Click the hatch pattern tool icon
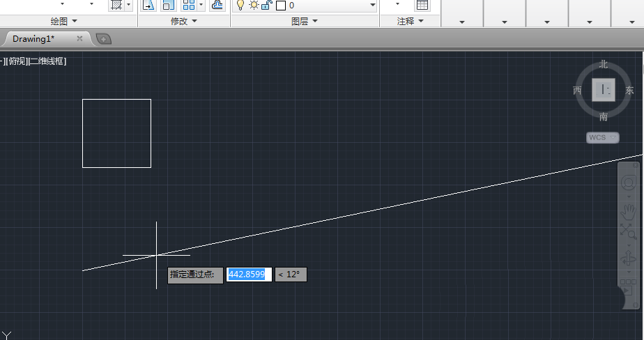This screenshot has width=644, height=340. click(x=116, y=5)
